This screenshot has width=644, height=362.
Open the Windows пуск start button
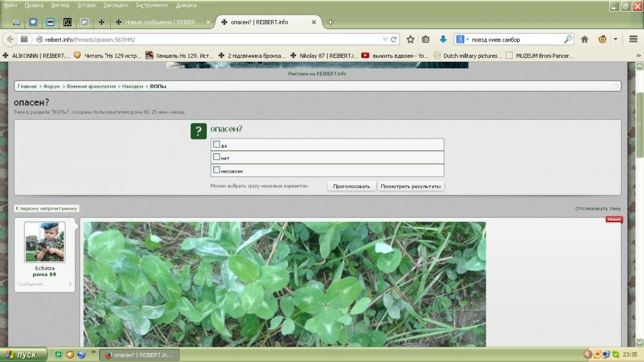(x=24, y=355)
